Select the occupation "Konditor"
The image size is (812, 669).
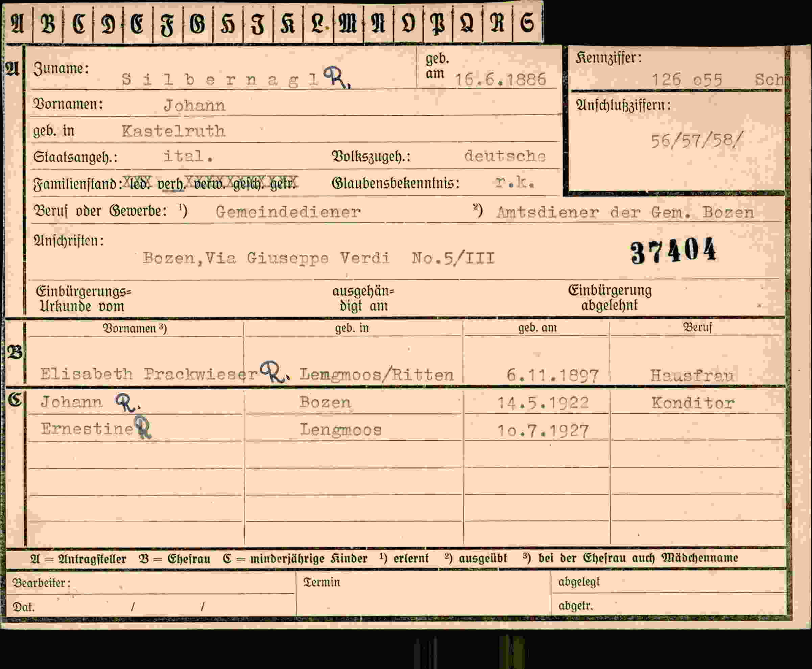(693, 403)
